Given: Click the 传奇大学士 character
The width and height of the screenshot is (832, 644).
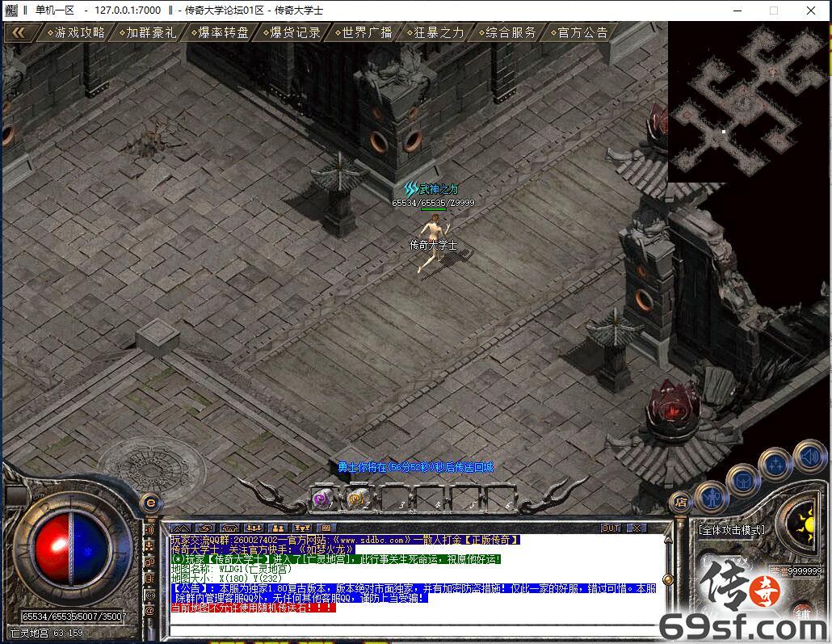Looking at the screenshot, I should (434, 242).
